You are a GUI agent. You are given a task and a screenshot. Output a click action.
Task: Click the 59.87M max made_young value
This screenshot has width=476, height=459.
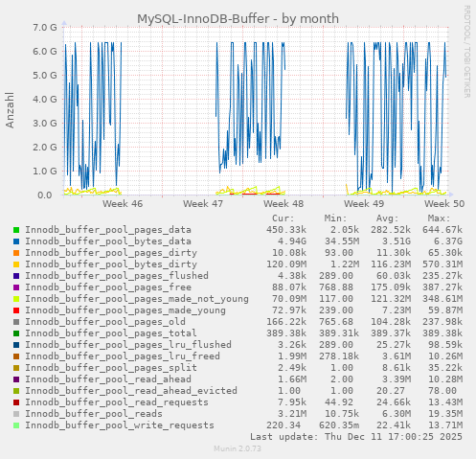pyautogui.click(x=445, y=310)
